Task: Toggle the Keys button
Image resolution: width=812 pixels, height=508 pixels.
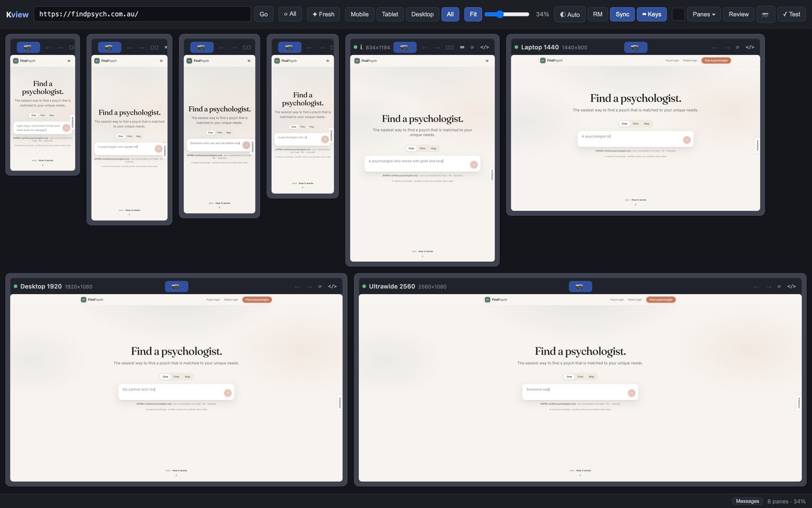Action: [x=651, y=14]
